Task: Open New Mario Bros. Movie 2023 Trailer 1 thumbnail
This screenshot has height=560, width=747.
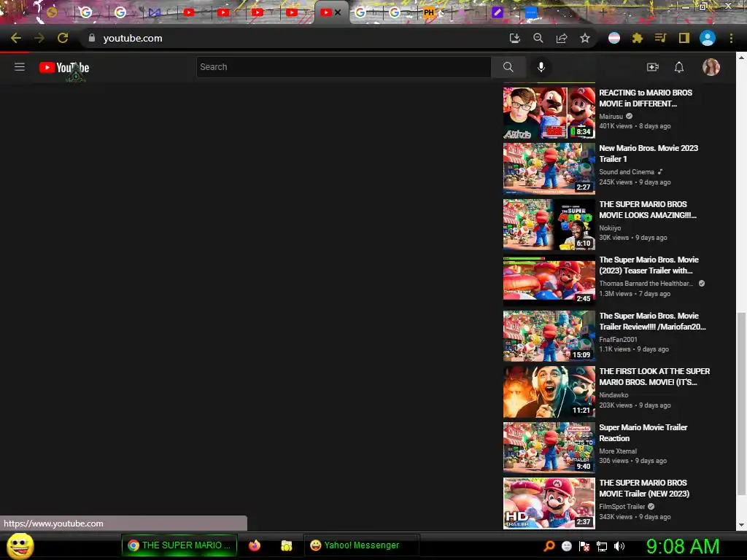Action: pos(549,168)
